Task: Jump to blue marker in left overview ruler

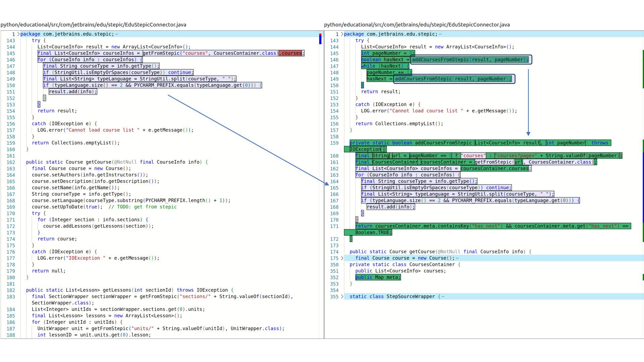Action: coord(320,40)
